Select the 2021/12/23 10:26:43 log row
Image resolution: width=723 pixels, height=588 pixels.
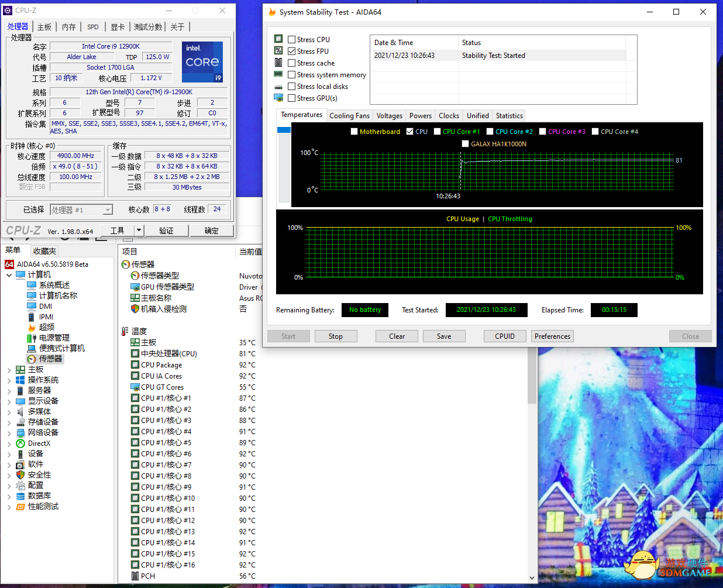coord(498,56)
